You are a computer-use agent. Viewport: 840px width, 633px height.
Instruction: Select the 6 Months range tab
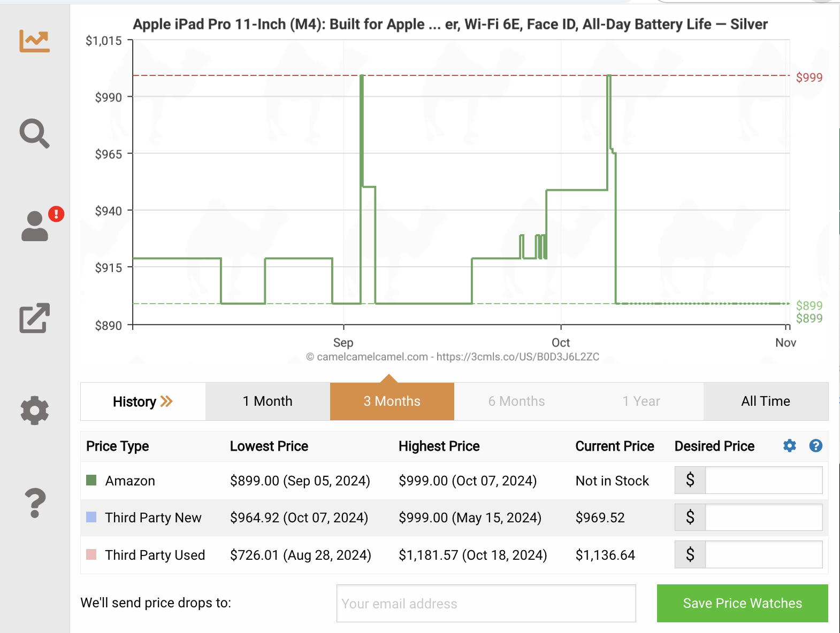coord(516,402)
